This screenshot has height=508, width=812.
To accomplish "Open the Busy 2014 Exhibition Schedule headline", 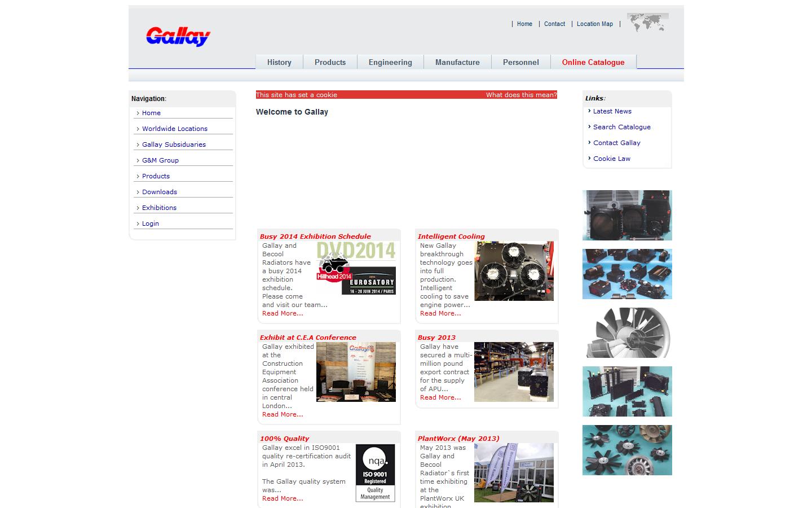I will [315, 237].
